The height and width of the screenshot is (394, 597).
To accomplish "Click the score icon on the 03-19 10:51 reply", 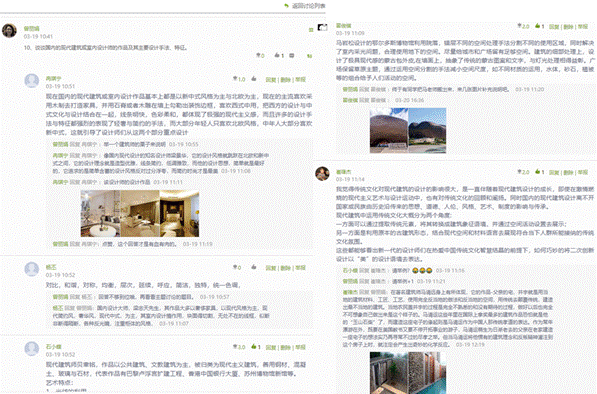I will 235,79.
